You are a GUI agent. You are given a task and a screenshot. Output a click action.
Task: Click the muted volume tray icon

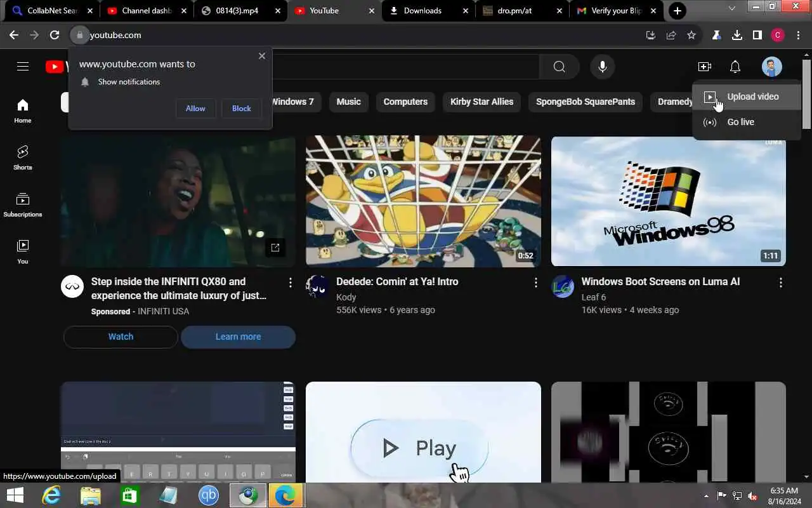[752, 495]
